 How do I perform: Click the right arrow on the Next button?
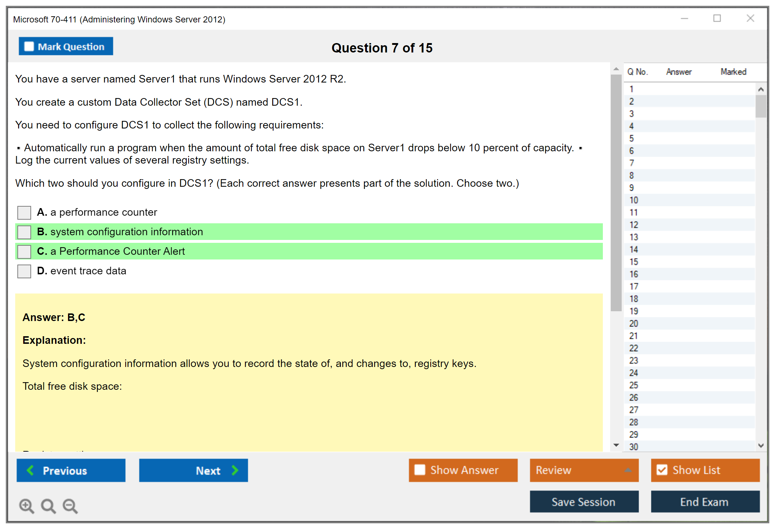coord(235,470)
